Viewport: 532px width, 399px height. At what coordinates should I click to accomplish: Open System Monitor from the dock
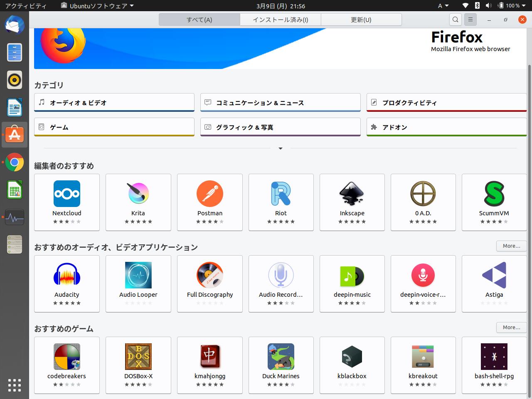coord(15,217)
